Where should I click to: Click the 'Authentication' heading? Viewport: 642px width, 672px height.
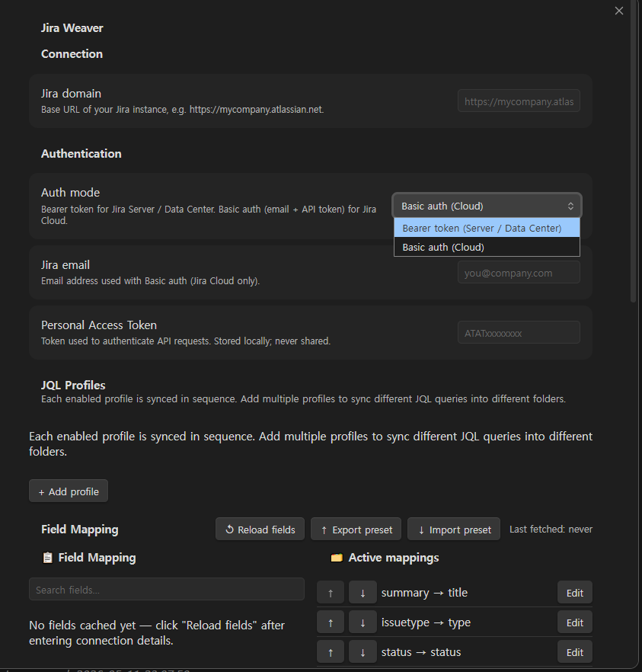coord(81,153)
